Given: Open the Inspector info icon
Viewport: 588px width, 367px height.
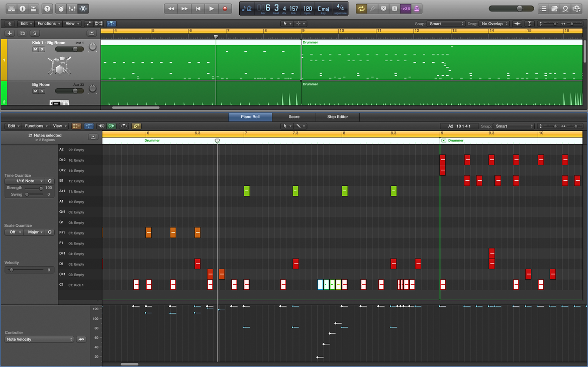Looking at the screenshot, I should pos(22,8).
